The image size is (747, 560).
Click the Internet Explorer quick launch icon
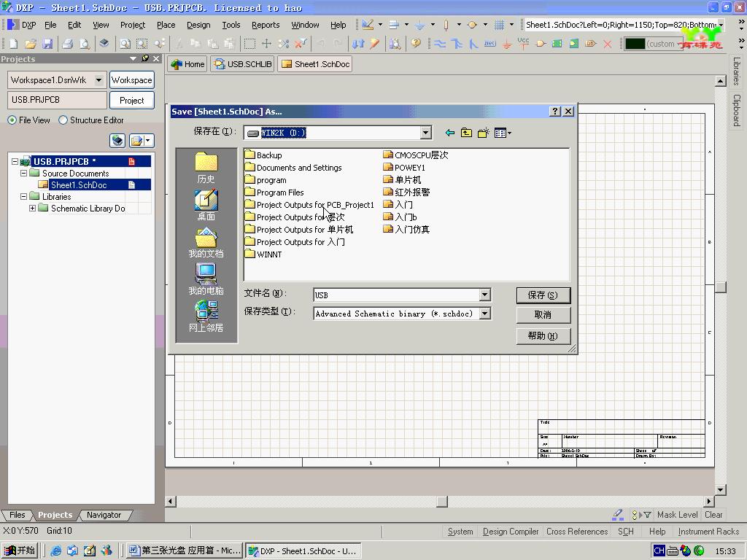(55, 551)
